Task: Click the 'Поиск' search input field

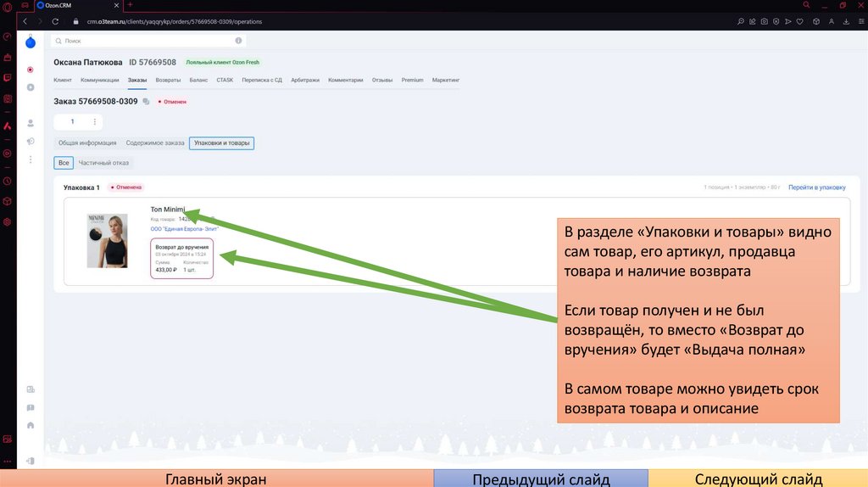Action: pos(148,41)
